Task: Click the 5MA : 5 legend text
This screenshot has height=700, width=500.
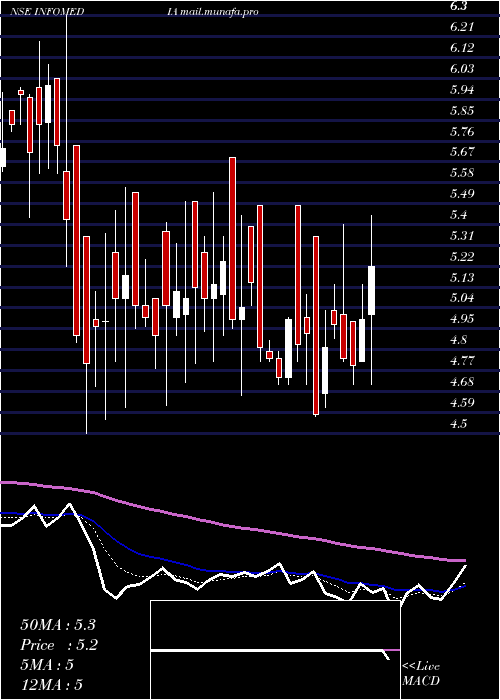Action: click(47, 665)
